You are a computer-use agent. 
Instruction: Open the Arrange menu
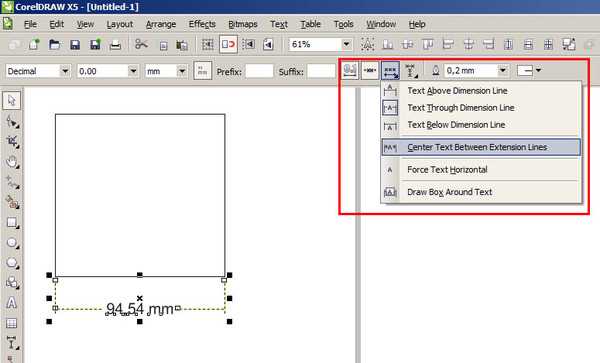click(161, 24)
